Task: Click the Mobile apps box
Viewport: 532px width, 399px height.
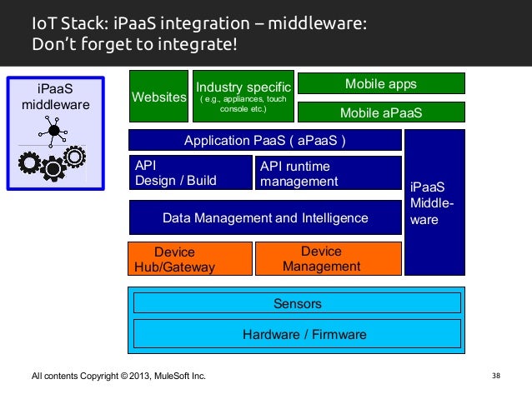Action: (381, 83)
